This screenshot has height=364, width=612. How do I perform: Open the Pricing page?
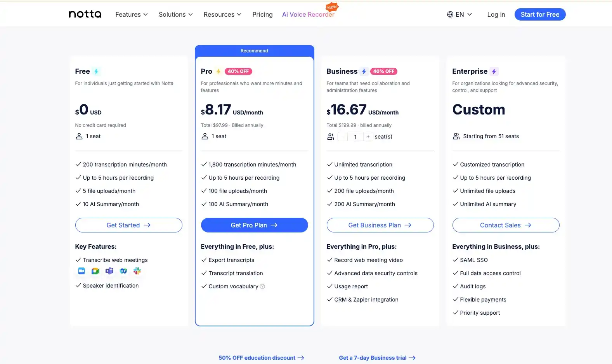(262, 14)
